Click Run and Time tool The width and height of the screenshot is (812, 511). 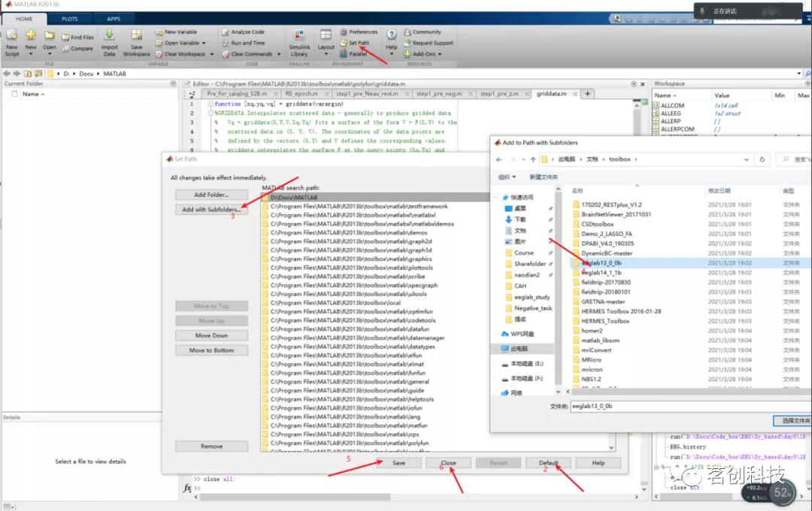coord(244,43)
